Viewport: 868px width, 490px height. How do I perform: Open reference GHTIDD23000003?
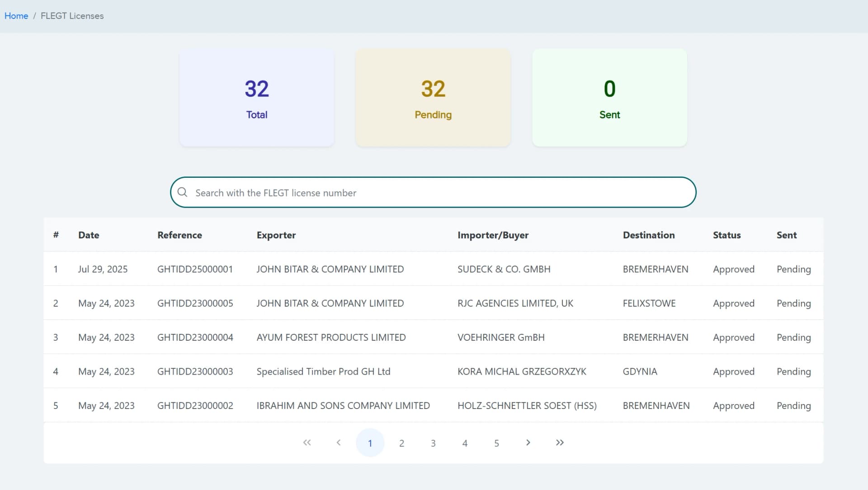click(195, 371)
